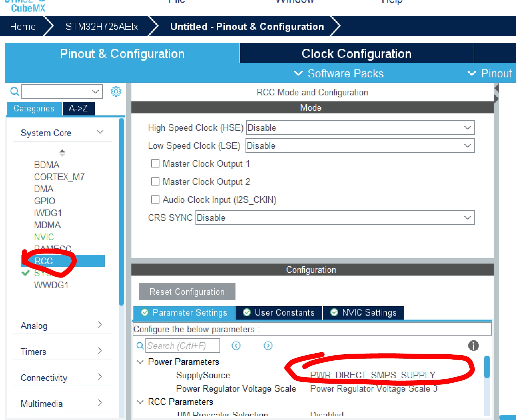Select NVIC in System Core list

(x=44, y=237)
